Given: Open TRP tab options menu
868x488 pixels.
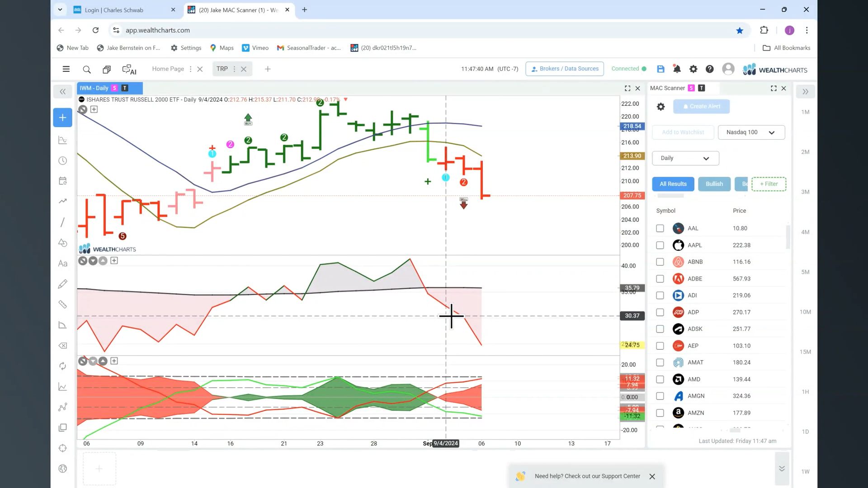Looking at the screenshot, I should pos(234,69).
